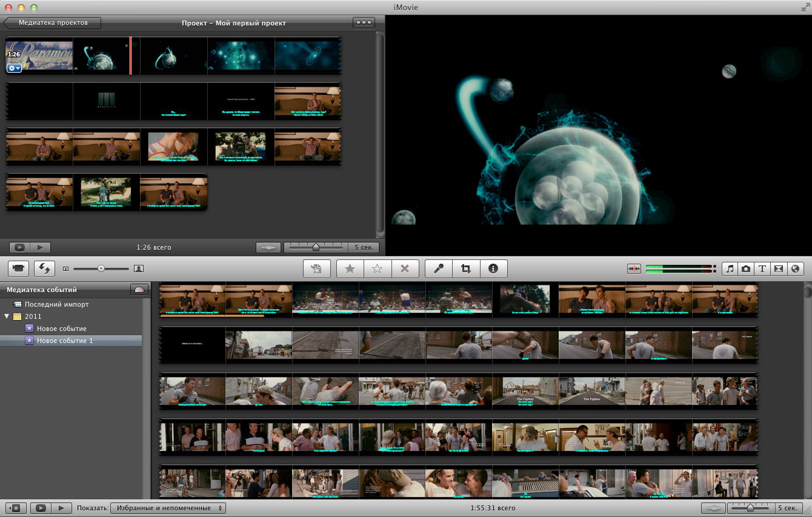Click the swap events and projects button

tap(44, 268)
